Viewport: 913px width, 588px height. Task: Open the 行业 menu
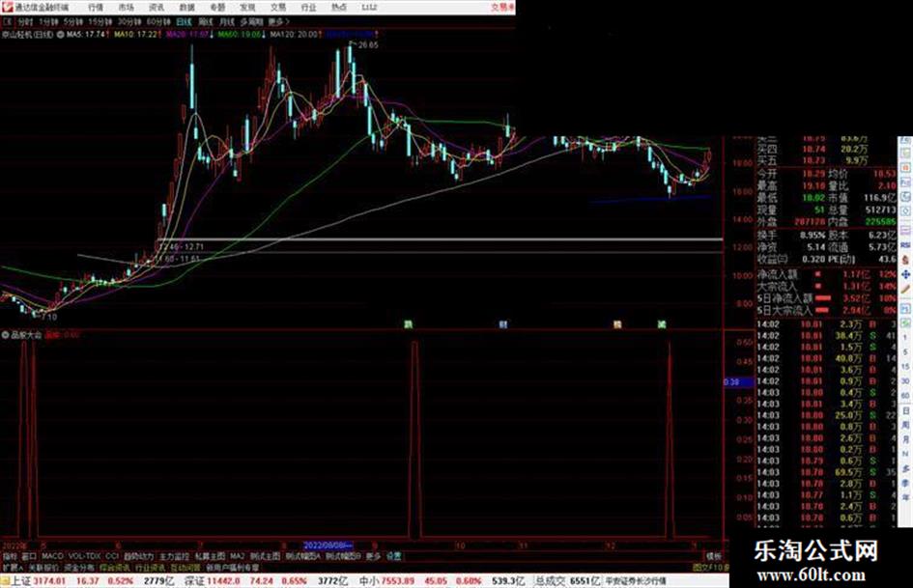click(x=308, y=7)
